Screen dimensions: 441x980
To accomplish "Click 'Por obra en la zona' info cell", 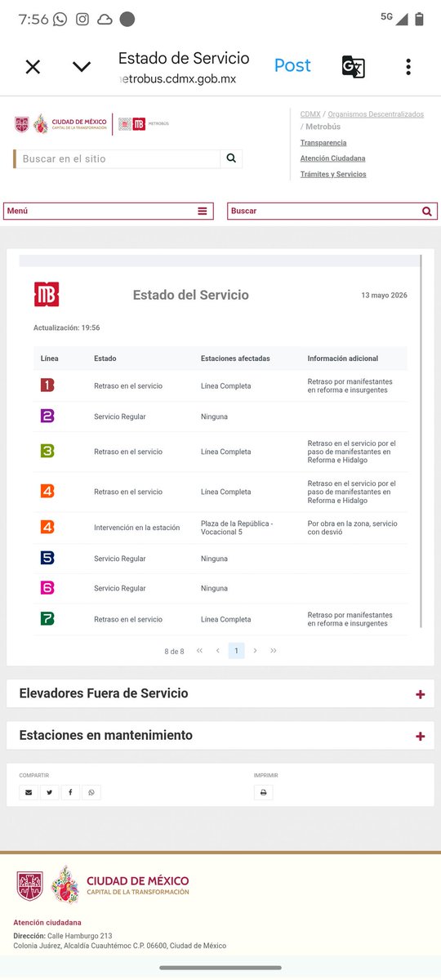I will (x=352, y=528).
